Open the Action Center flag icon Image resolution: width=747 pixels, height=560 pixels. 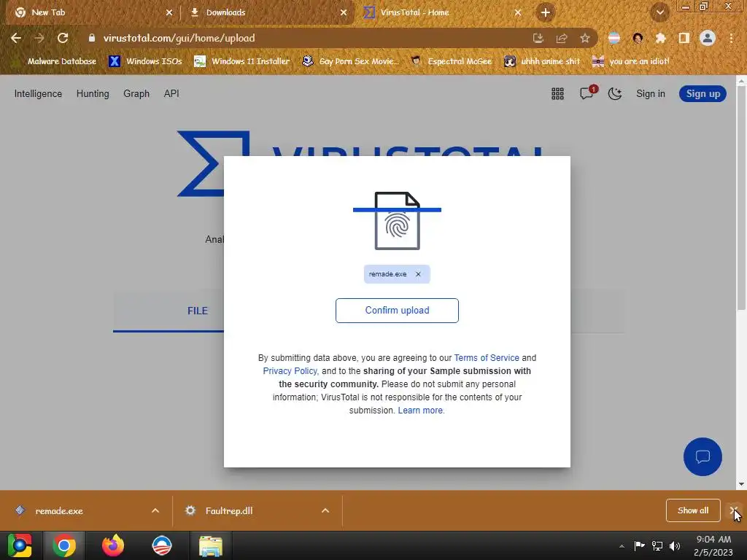639,545
